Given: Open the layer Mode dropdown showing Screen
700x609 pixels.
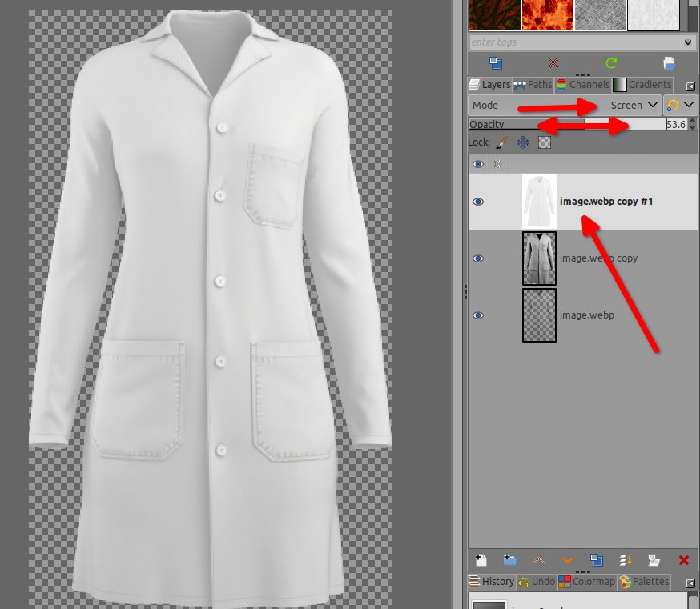Looking at the screenshot, I should pos(565,106).
